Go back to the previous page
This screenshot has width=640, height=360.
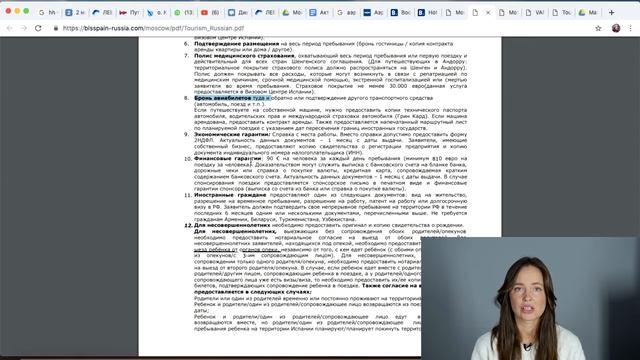[x=10, y=28]
